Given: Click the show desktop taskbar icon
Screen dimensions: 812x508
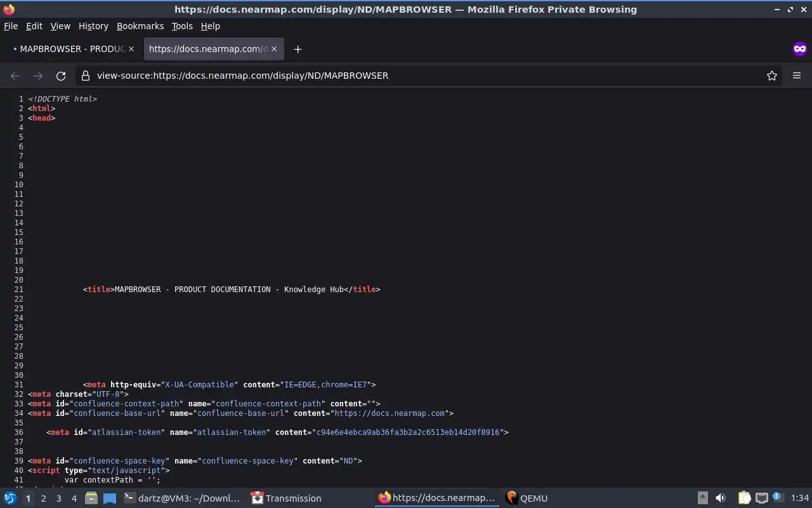Looking at the screenshot, I should pos(110,498).
